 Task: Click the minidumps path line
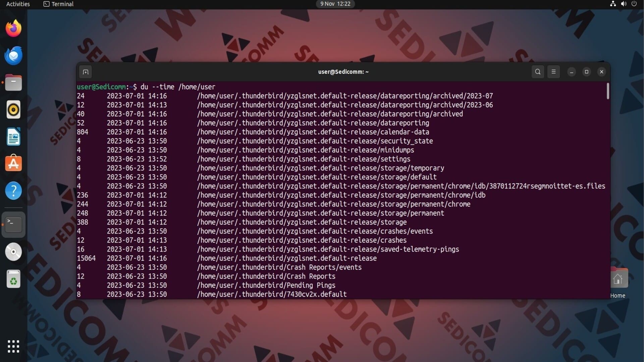[x=306, y=150]
